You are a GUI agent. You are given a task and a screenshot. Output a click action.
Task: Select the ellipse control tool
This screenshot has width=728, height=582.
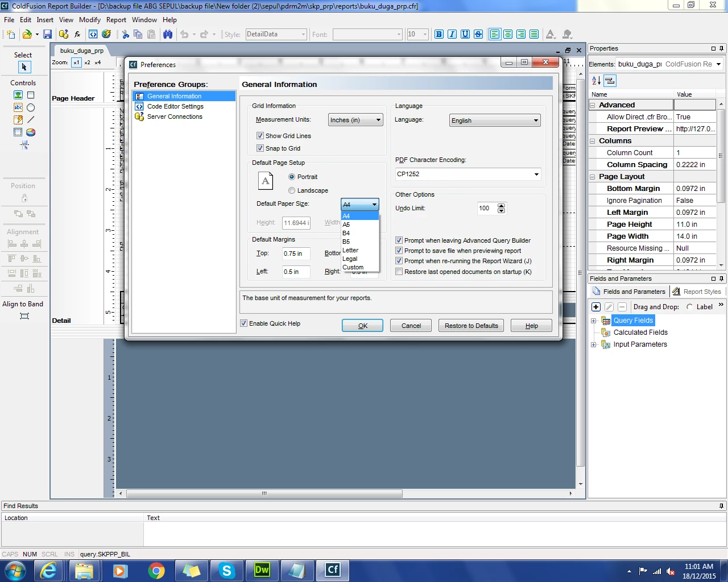click(x=31, y=107)
